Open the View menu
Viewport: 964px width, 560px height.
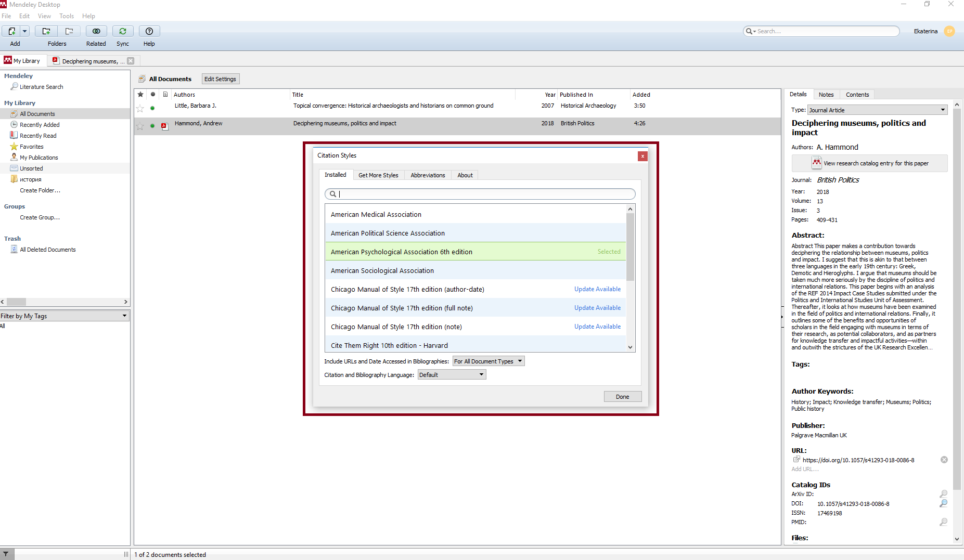pos(44,16)
